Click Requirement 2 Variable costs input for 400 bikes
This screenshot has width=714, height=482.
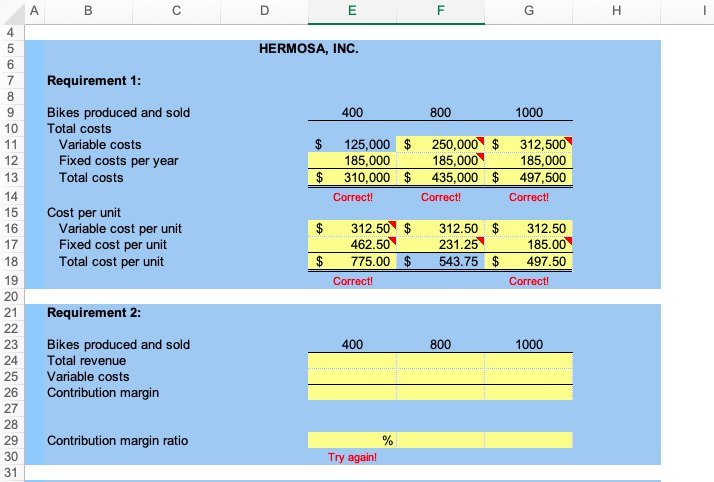pos(352,376)
